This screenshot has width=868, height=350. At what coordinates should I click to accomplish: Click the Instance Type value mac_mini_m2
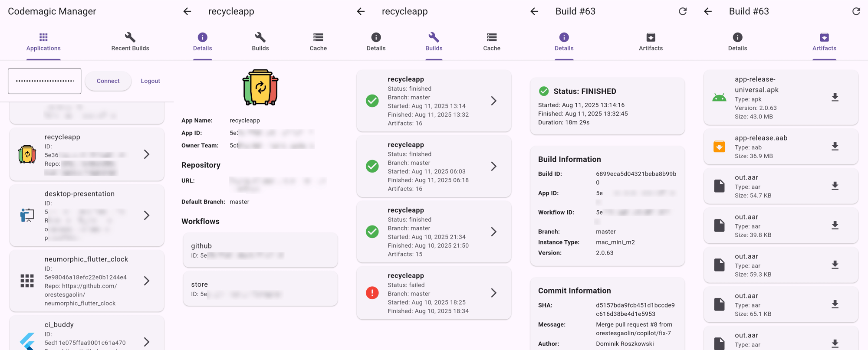click(615, 242)
